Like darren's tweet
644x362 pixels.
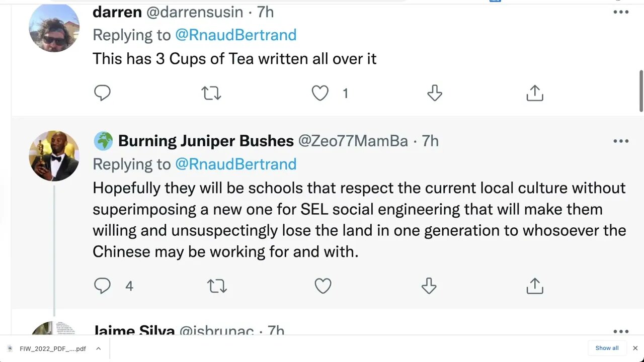click(x=320, y=93)
